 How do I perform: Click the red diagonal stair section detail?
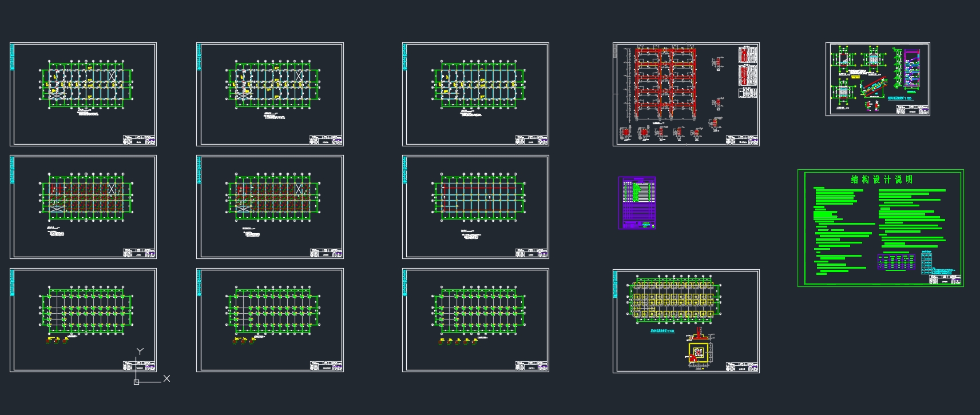click(873, 89)
